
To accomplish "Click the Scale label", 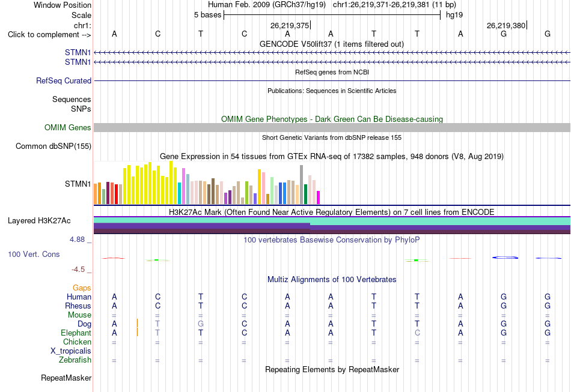I will (81, 15).
